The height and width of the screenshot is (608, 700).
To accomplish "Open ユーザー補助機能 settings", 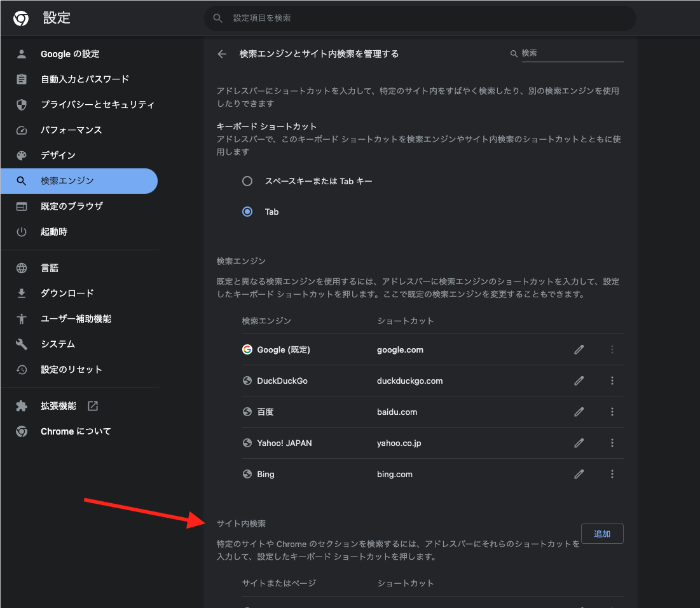I will click(x=79, y=319).
